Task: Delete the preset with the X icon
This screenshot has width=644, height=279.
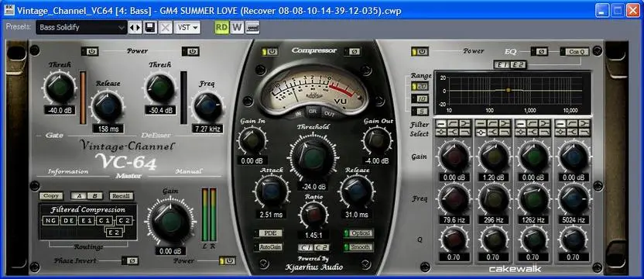Action: pos(165,28)
